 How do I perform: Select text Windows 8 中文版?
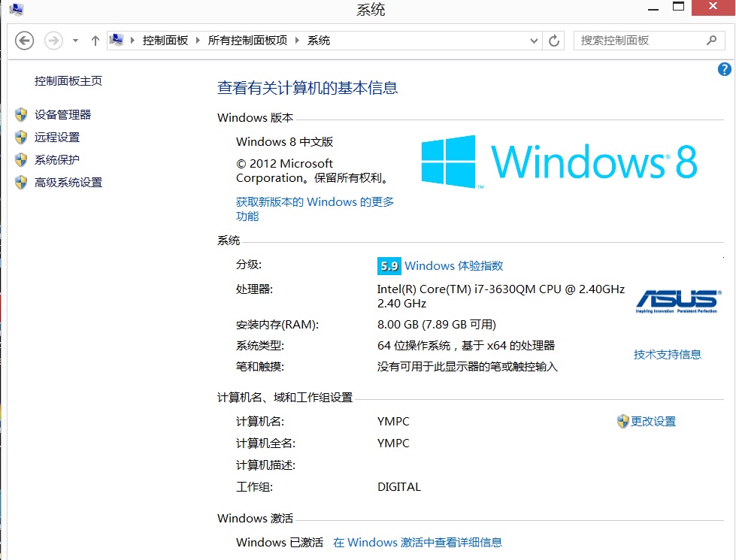pyautogui.click(x=284, y=142)
